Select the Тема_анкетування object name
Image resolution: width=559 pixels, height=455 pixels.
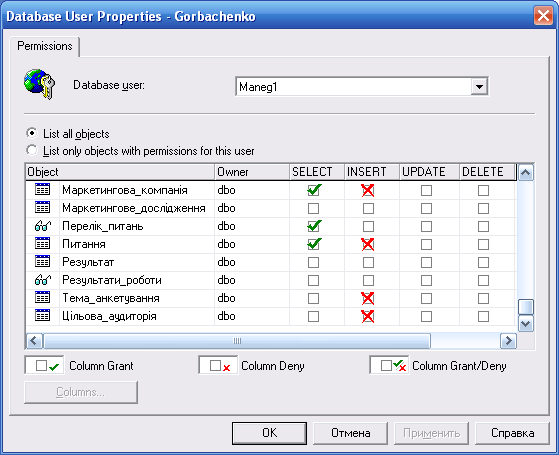pyautogui.click(x=111, y=298)
